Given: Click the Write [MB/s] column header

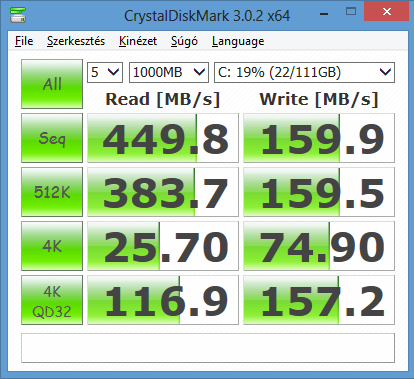Looking at the screenshot, I should (319, 99).
